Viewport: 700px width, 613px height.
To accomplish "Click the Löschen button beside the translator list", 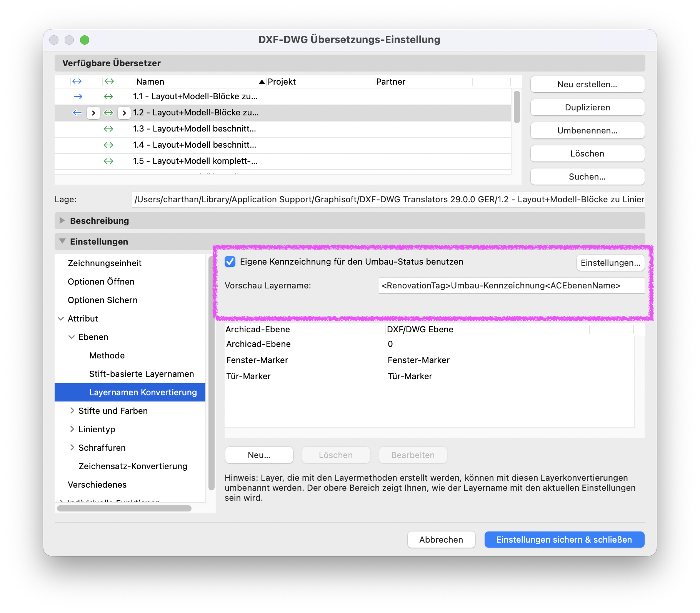I will pos(587,153).
